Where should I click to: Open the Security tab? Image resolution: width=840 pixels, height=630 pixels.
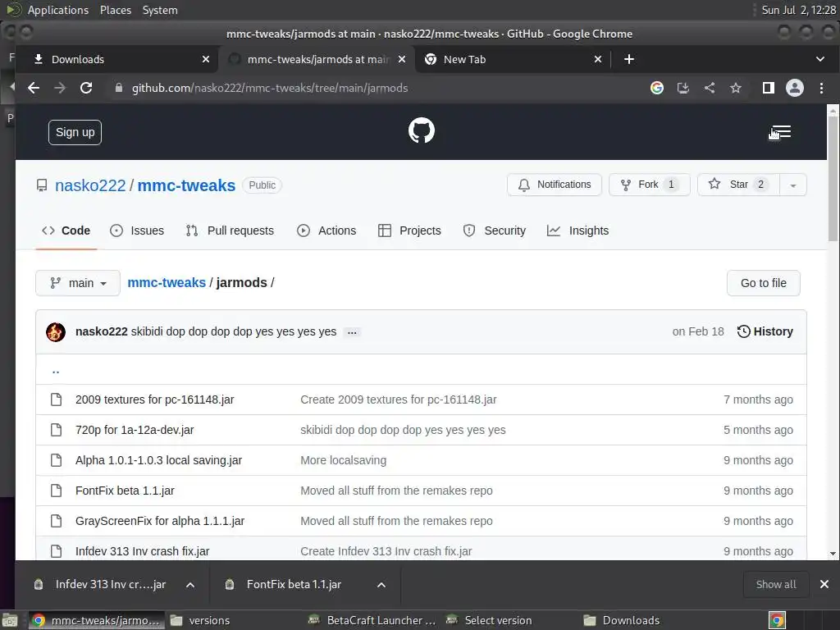[x=495, y=231]
